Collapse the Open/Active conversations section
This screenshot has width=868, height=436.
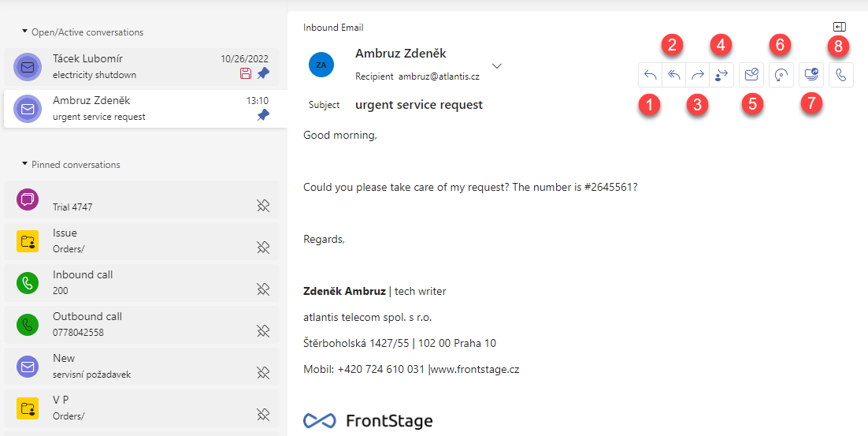pyautogui.click(x=24, y=32)
